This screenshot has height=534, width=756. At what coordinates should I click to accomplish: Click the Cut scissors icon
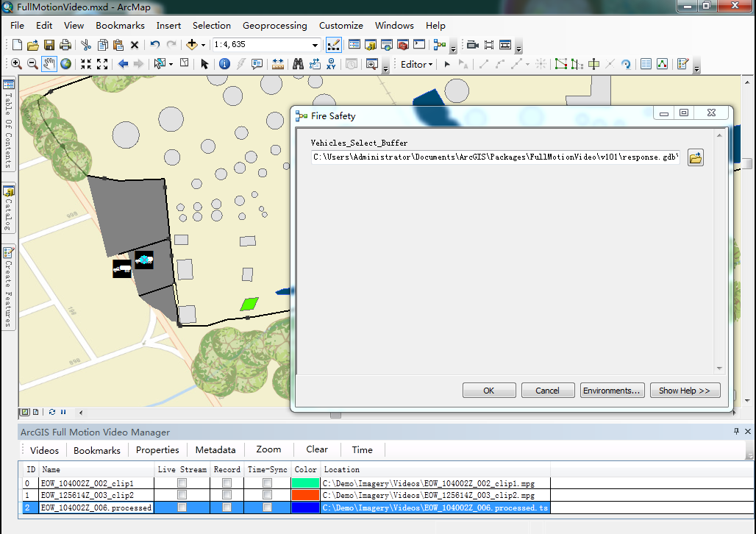[x=86, y=45]
